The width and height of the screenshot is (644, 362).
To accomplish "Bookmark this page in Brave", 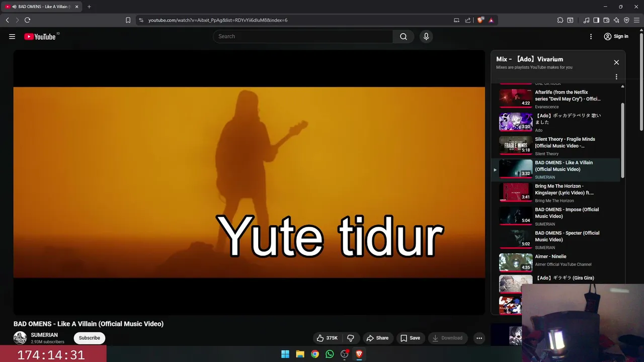I will click(x=128, y=20).
